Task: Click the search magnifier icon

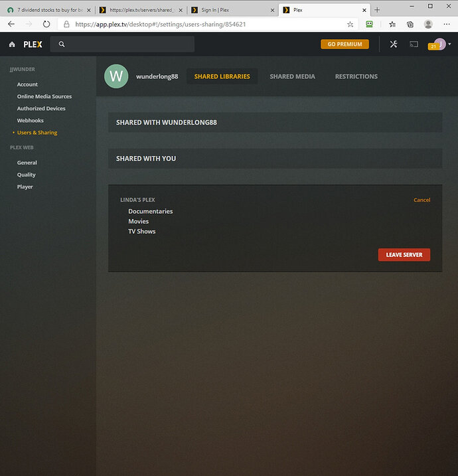Action: click(x=62, y=44)
